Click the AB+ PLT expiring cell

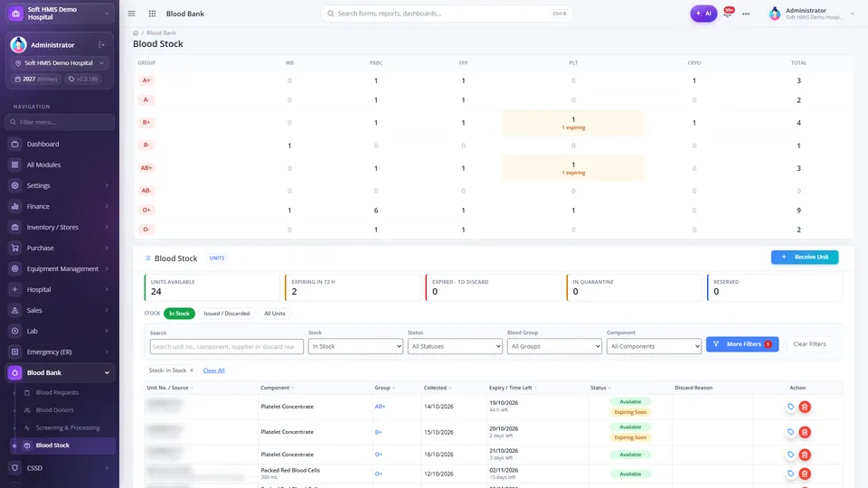tap(573, 168)
